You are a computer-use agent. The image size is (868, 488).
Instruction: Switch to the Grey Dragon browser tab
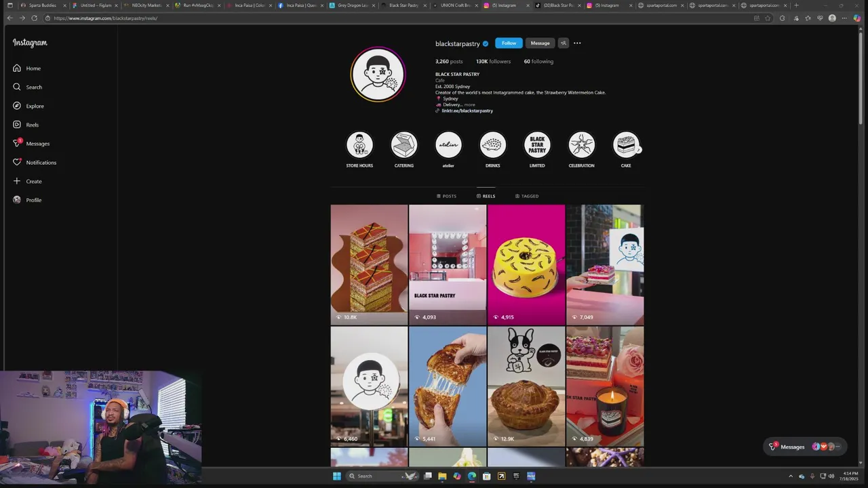point(352,5)
